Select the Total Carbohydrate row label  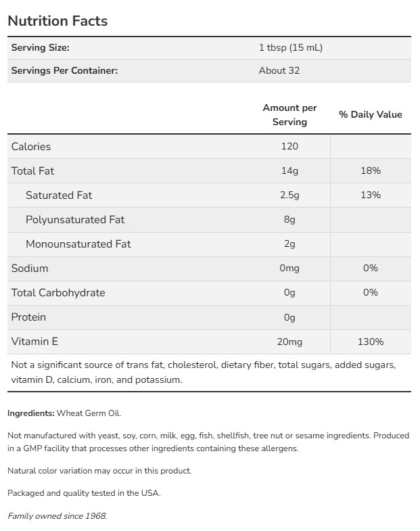[x=58, y=293]
